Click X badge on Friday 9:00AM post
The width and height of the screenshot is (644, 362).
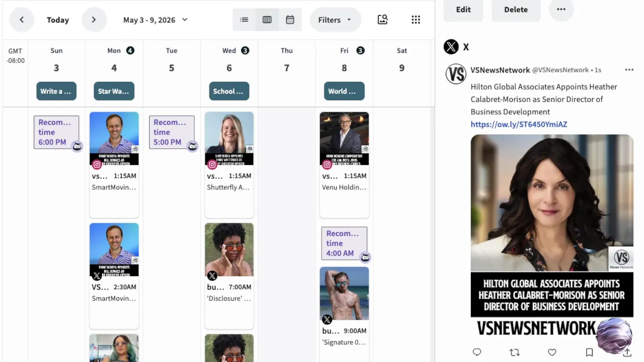(x=327, y=319)
